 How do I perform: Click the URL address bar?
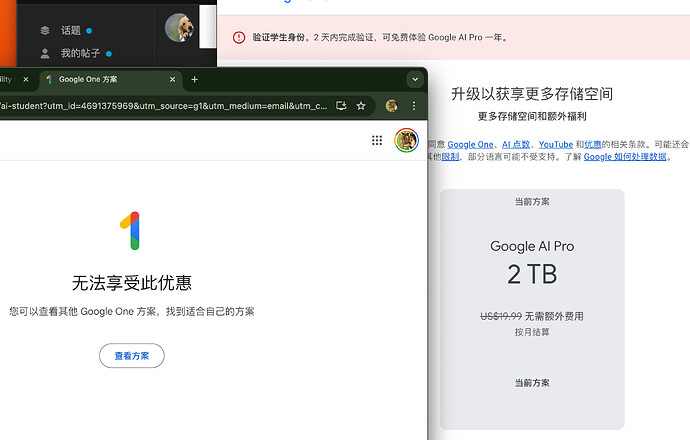(163, 106)
